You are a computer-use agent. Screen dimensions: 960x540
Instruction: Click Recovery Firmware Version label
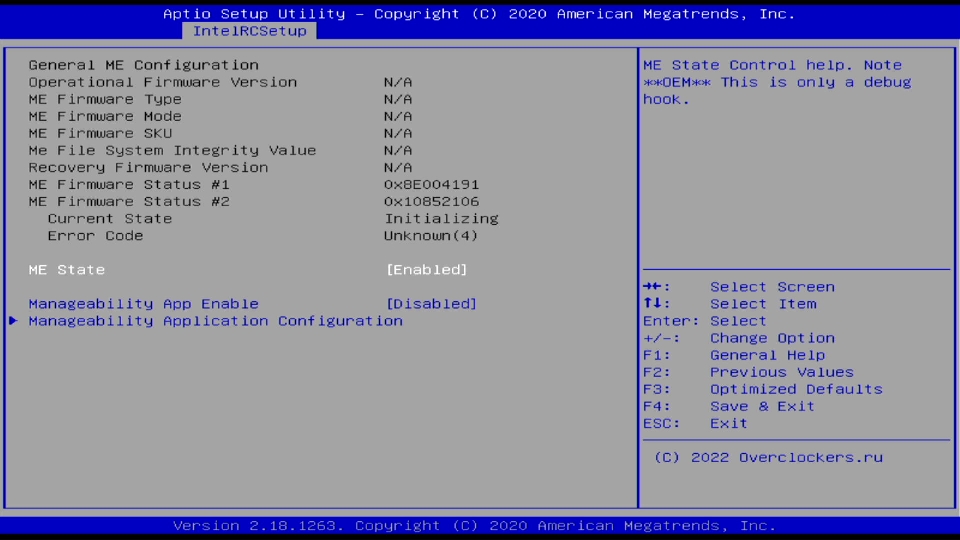(148, 168)
